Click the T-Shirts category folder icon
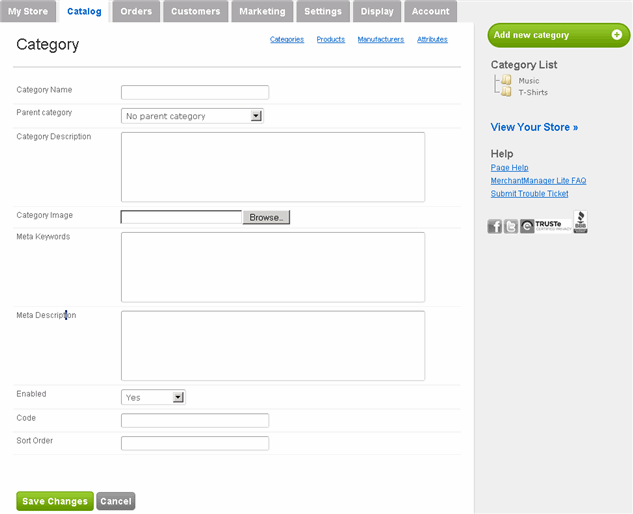The image size is (633, 514). 506,92
